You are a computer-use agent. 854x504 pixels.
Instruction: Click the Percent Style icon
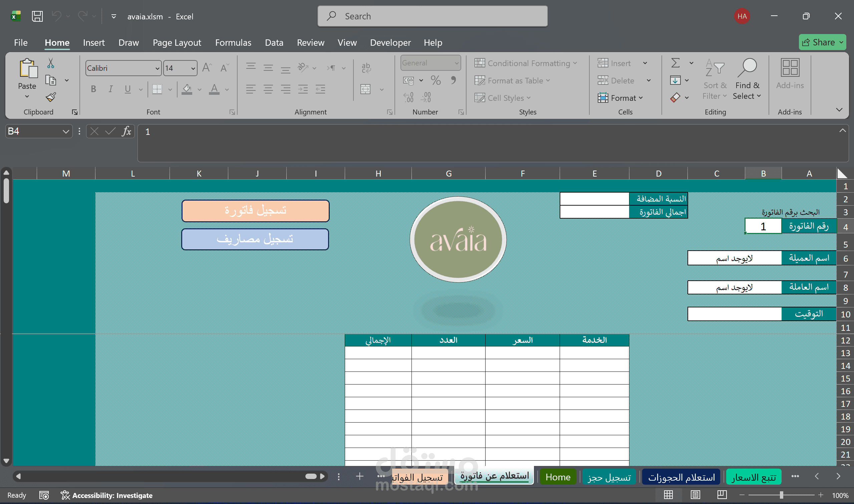pos(436,80)
